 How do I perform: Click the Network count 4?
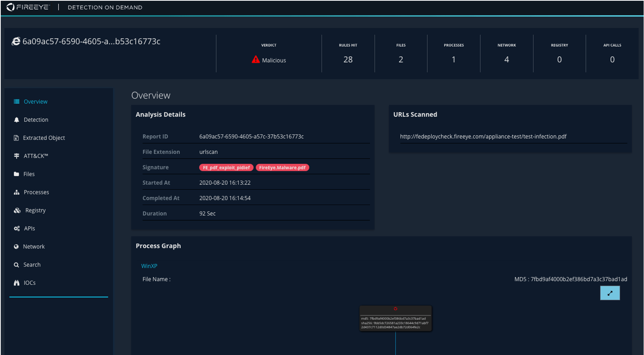pos(506,60)
